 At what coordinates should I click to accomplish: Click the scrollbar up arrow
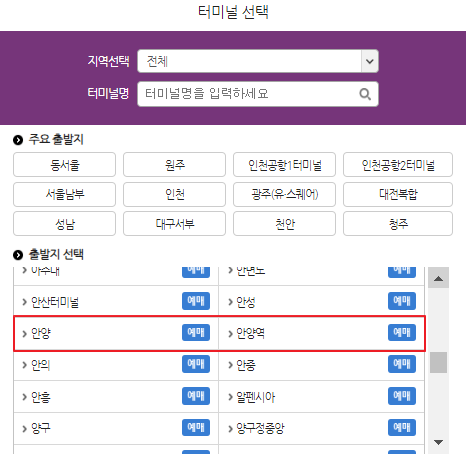pos(438,278)
